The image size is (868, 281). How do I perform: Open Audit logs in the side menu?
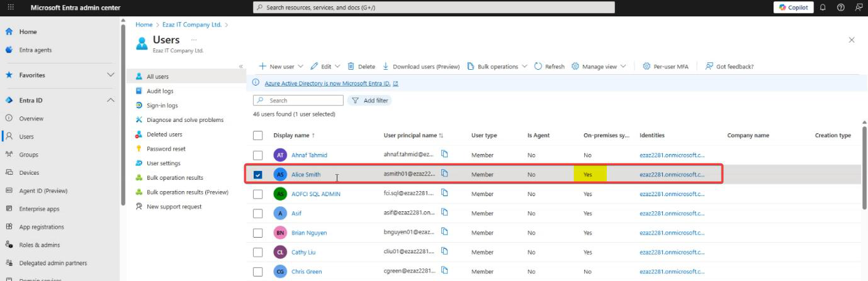point(160,91)
